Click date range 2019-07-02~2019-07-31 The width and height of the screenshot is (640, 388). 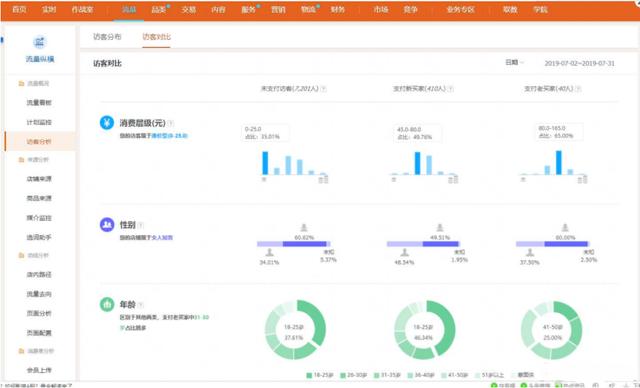(579, 63)
